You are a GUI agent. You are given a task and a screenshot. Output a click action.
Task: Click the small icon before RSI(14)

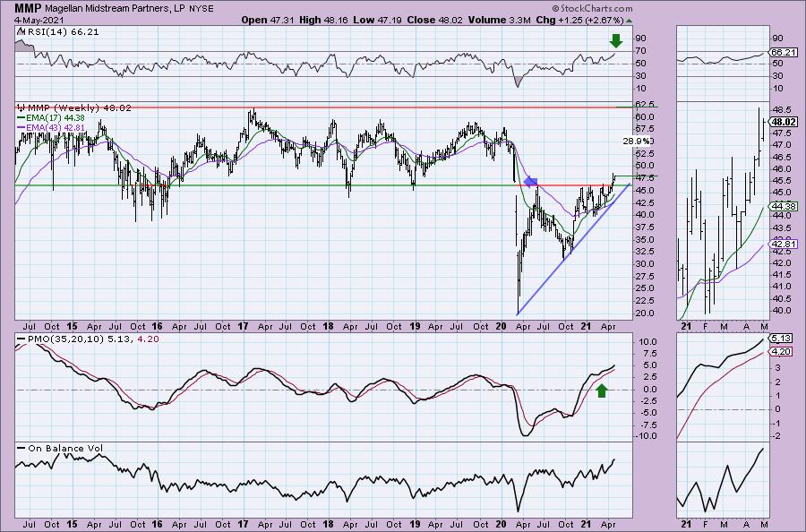(x=21, y=31)
